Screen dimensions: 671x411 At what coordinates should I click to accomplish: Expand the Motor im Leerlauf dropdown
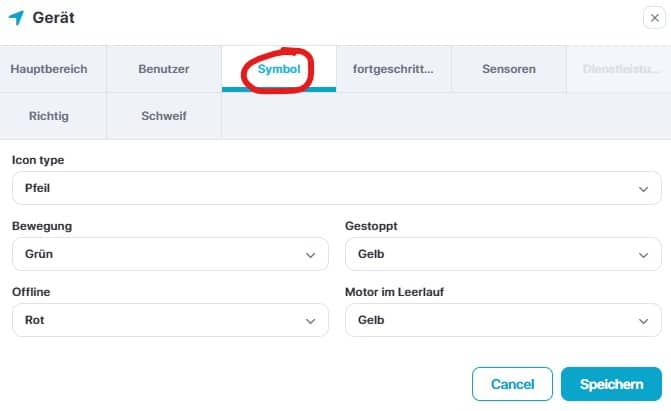pyautogui.click(x=502, y=320)
